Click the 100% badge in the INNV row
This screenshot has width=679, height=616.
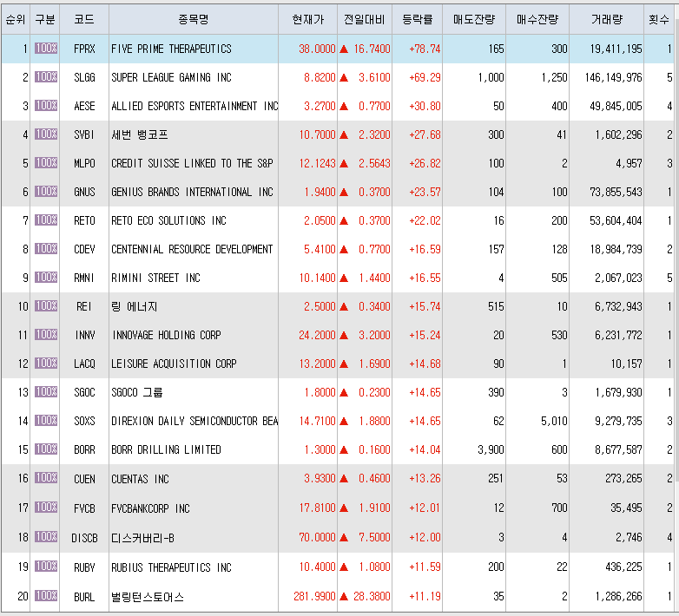coord(46,334)
